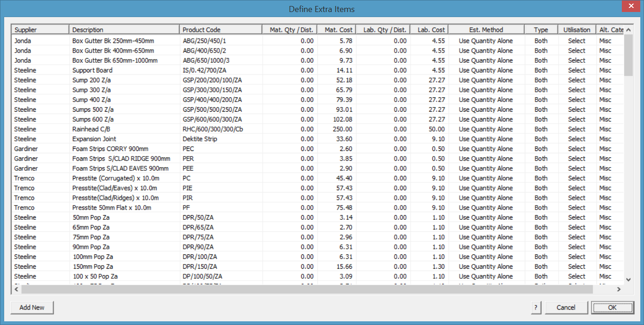This screenshot has width=644, height=325.
Task: Click Add New button
Action: 32,307
